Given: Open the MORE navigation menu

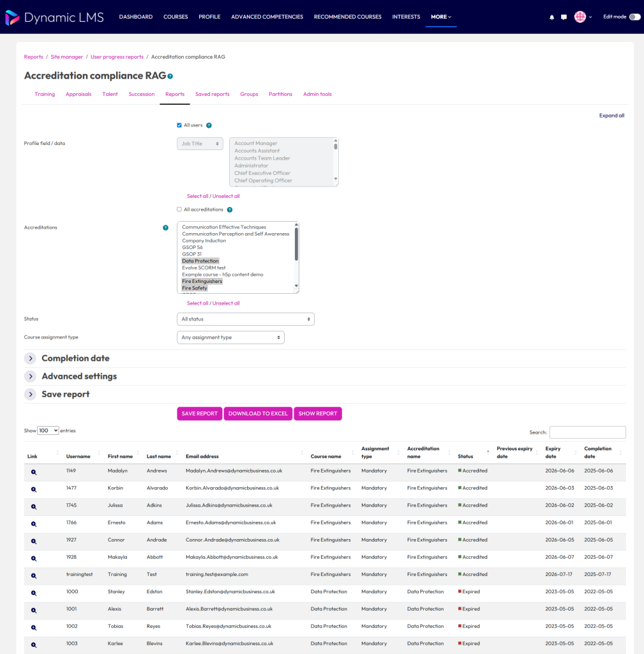Looking at the screenshot, I should pyautogui.click(x=441, y=17).
